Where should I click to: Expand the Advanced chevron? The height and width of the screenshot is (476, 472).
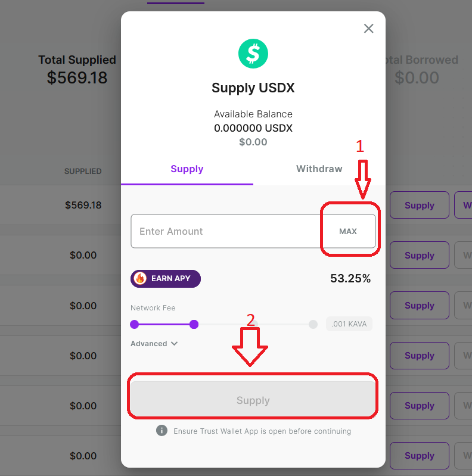coord(174,344)
